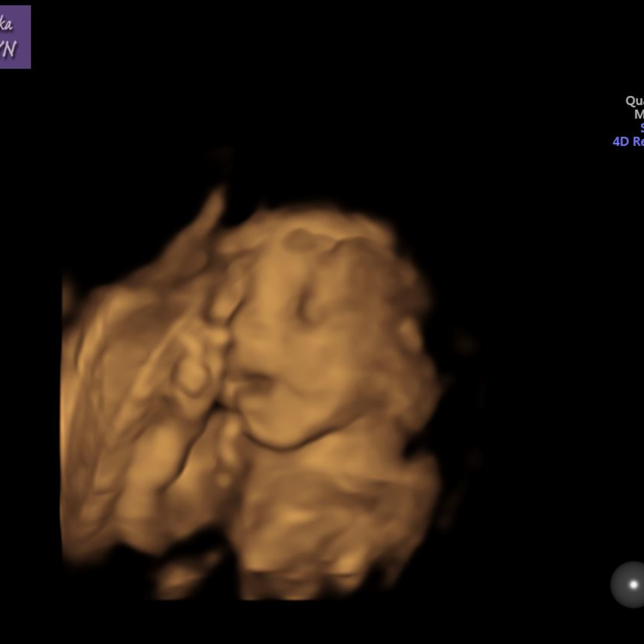Click the gray 'M' overlay text
Viewport: 644px width, 644px height.
tap(639, 114)
